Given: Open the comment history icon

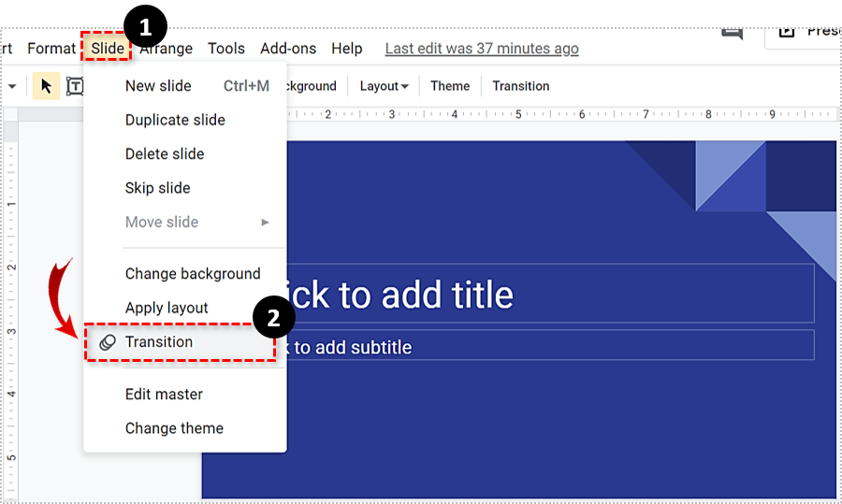Looking at the screenshot, I should click(732, 32).
